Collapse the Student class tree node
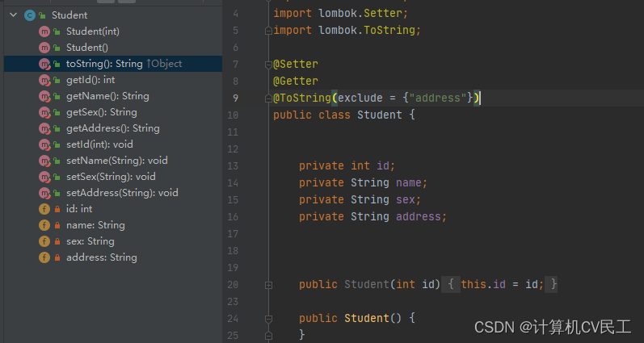Viewport: 644px width, 343px height. pos(14,15)
